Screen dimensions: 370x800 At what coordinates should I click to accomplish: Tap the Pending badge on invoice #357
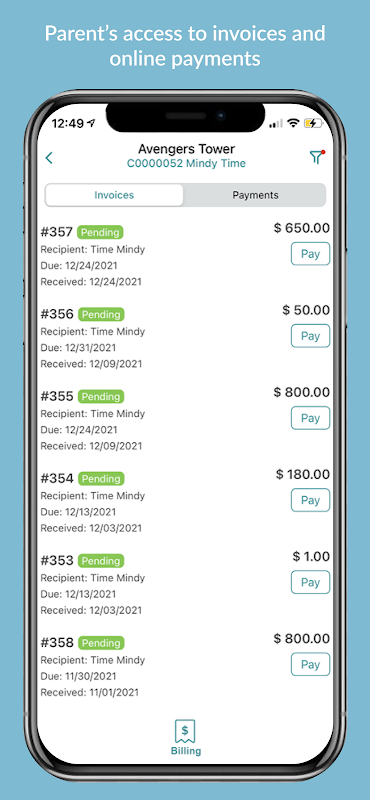point(101,233)
